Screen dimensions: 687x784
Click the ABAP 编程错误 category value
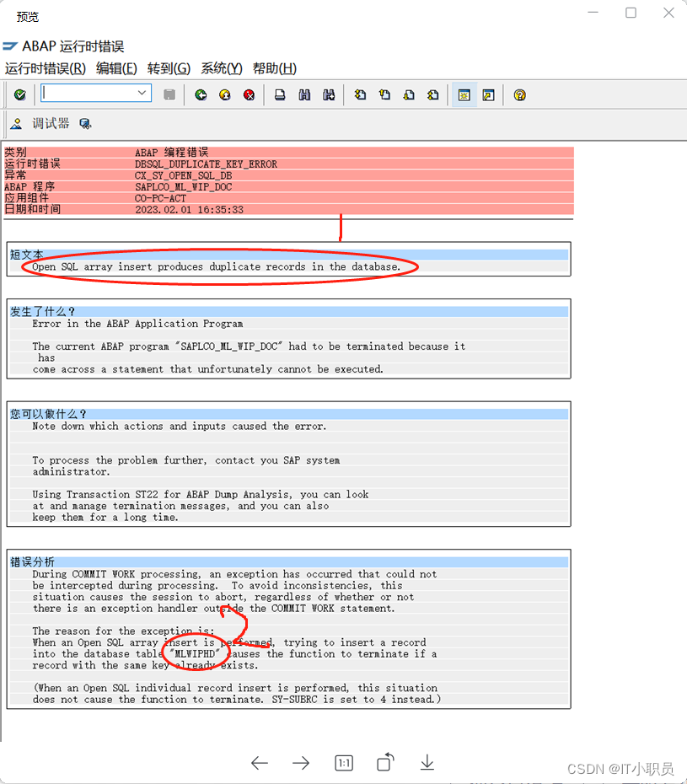tap(171, 153)
